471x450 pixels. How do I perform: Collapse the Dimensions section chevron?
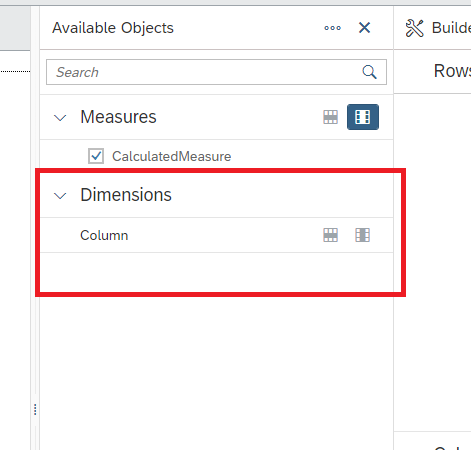pos(60,196)
